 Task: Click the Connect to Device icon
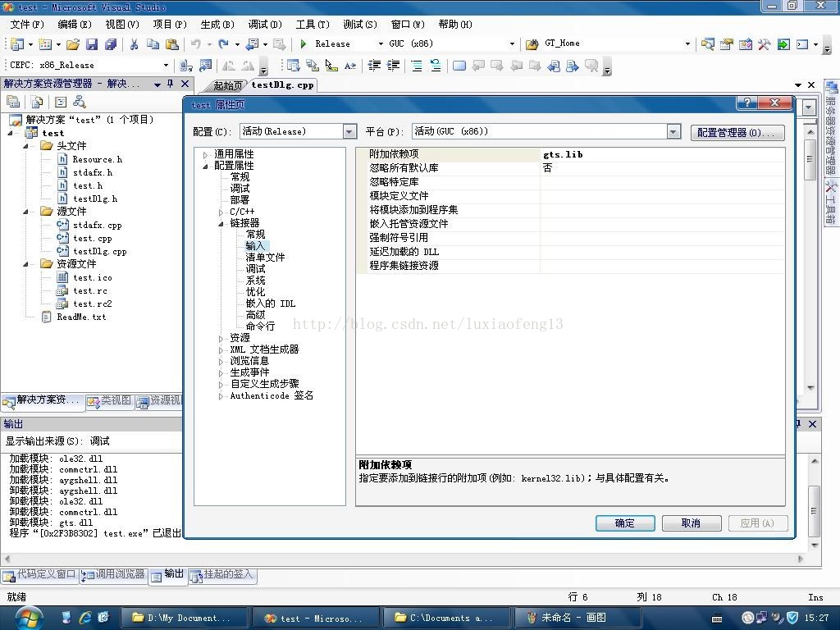click(186, 66)
